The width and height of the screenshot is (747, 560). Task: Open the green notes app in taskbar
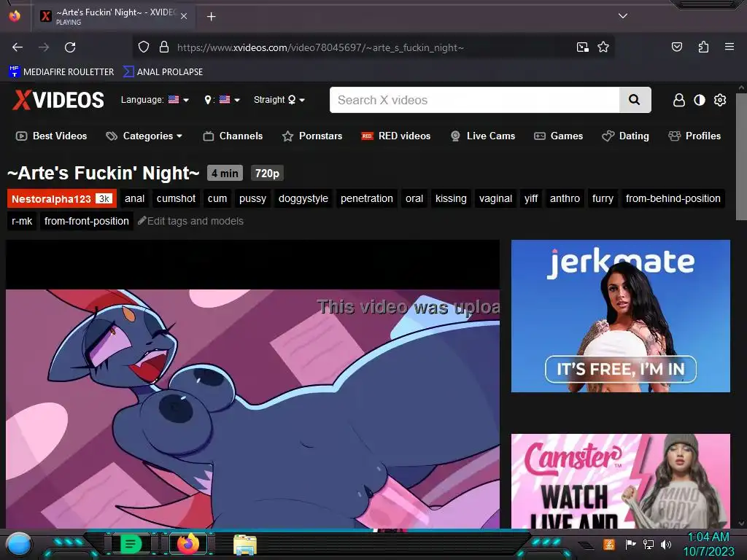(x=130, y=544)
